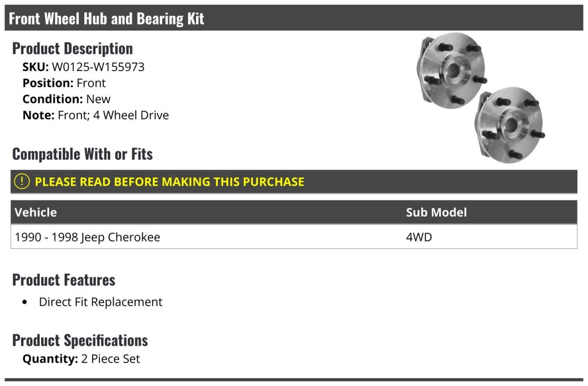
Task: Click the Product Specifications heading
Action: tap(80, 340)
